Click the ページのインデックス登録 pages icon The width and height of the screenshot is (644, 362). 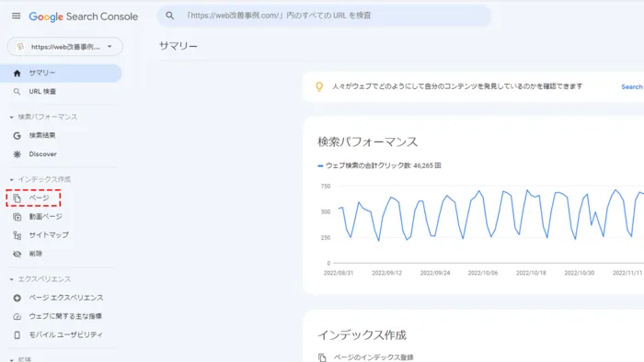coord(322,357)
